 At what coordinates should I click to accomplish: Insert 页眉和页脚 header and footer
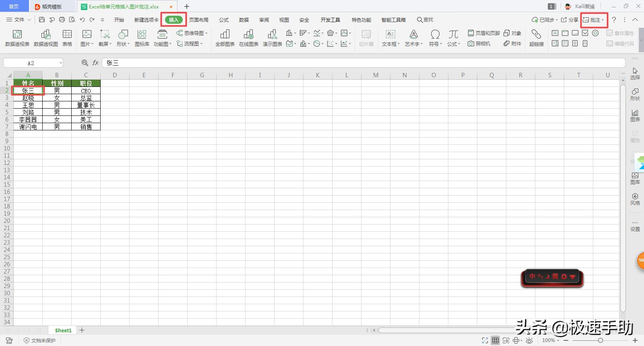[483, 33]
